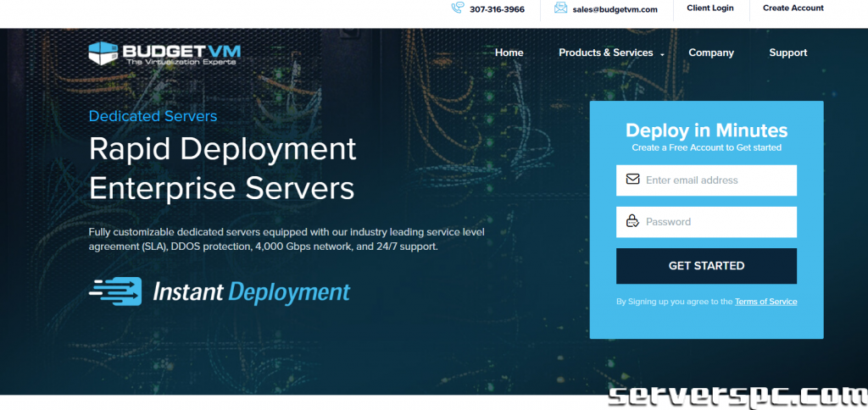Click the padlock icon inside password field

632,222
